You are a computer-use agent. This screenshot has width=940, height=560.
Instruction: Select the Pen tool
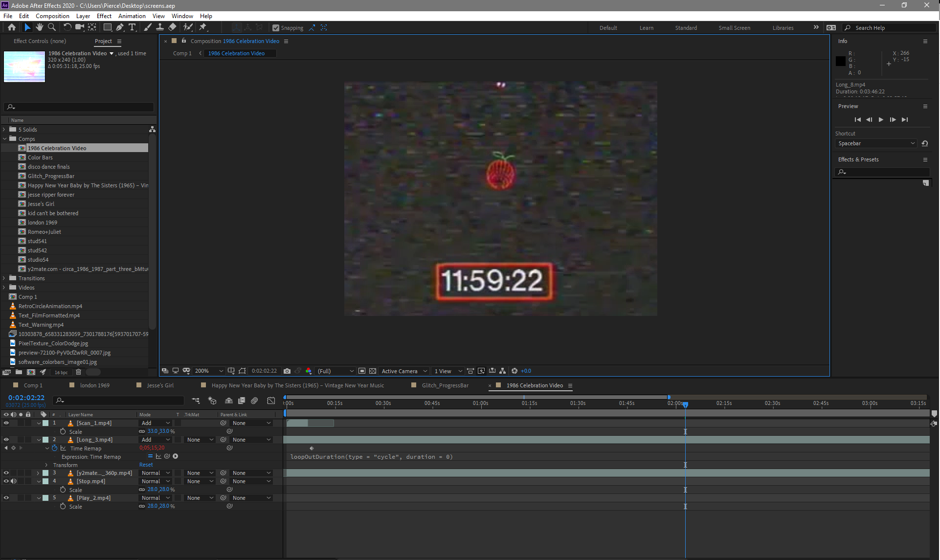click(120, 27)
